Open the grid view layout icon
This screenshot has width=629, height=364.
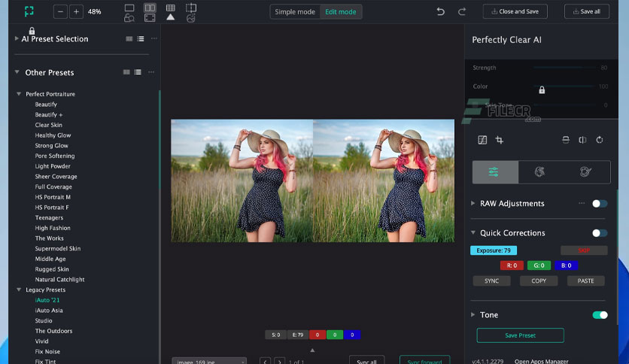(x=171, y=8)
